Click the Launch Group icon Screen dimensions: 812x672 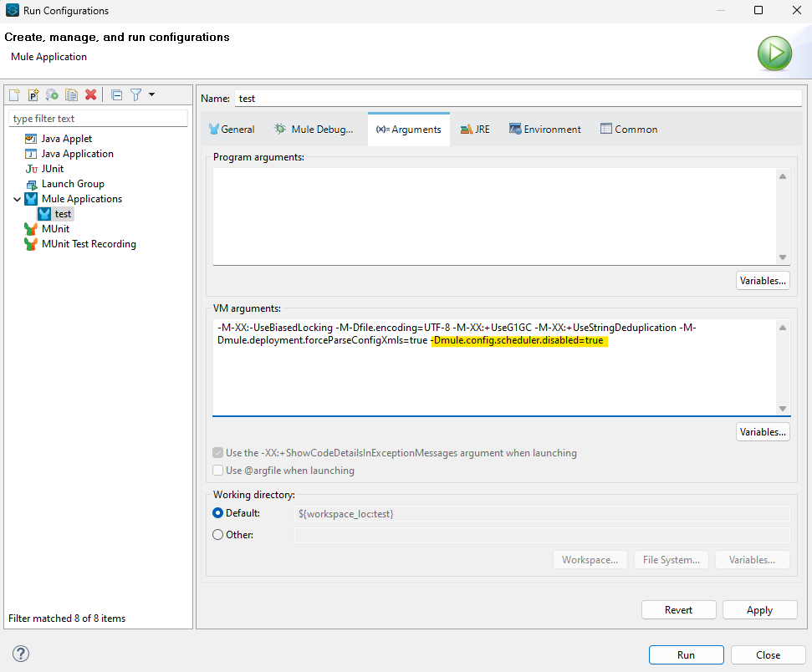coord(31,184)
